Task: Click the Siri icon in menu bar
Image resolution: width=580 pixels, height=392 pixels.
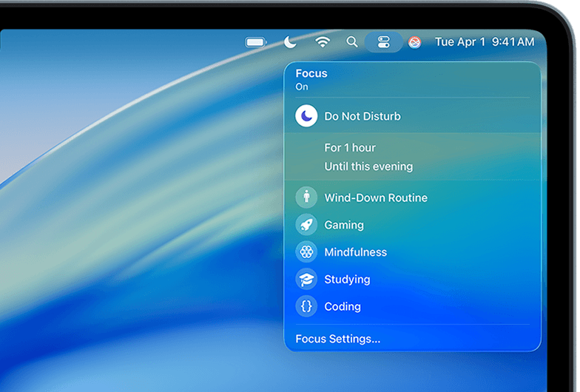Action: pos(414,42)
